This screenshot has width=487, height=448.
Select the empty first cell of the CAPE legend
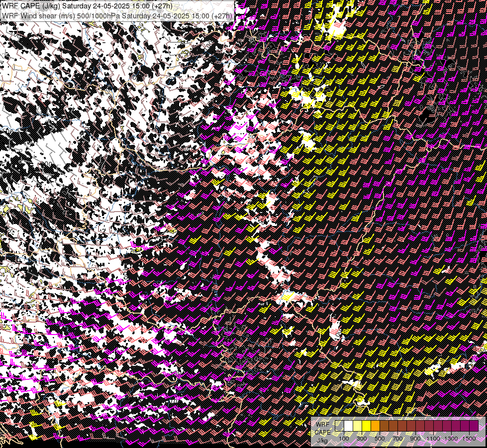point(339,426)
